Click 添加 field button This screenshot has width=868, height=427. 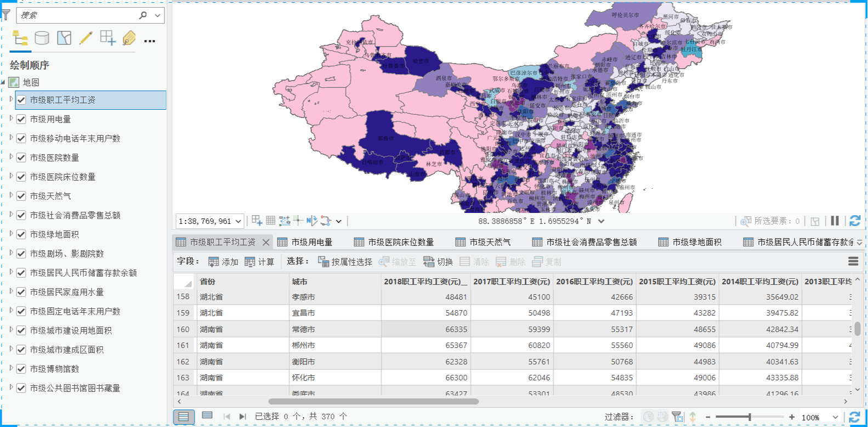223,262
